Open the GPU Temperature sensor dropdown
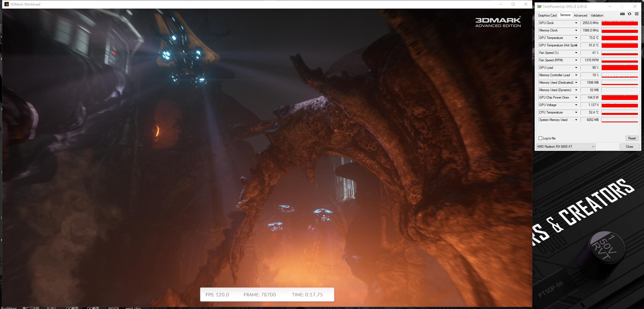This screenshot has height=309, width=644. (x=576, y=38)
